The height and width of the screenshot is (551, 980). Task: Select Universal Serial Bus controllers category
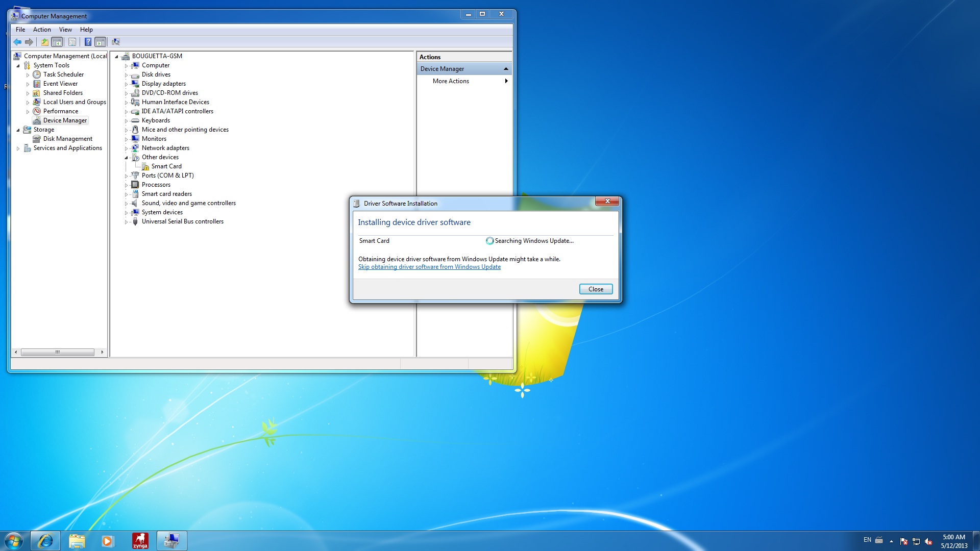pyautogui.click(x=183, y=221)
